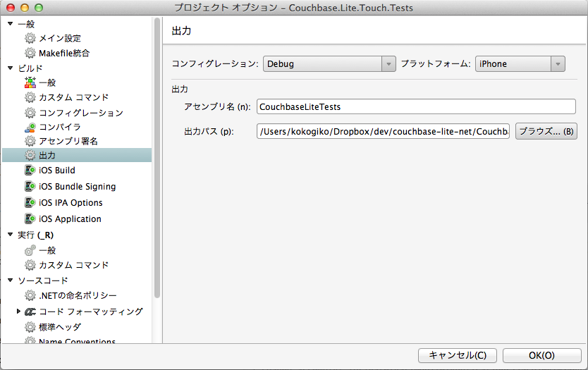The height and width of the screenshot is (370, 588).
Task: Click the コンパイラ compiler icon
Action: click(30, 127)
